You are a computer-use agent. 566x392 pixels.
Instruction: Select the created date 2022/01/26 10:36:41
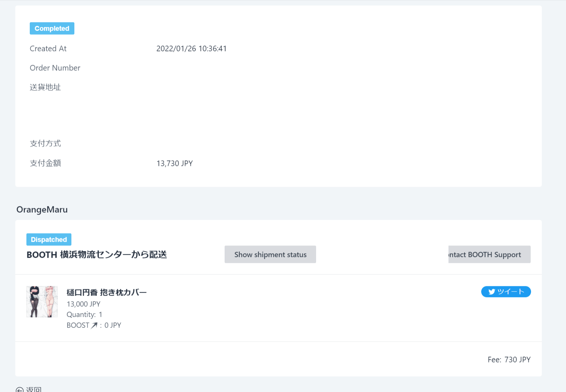[192, 49]
